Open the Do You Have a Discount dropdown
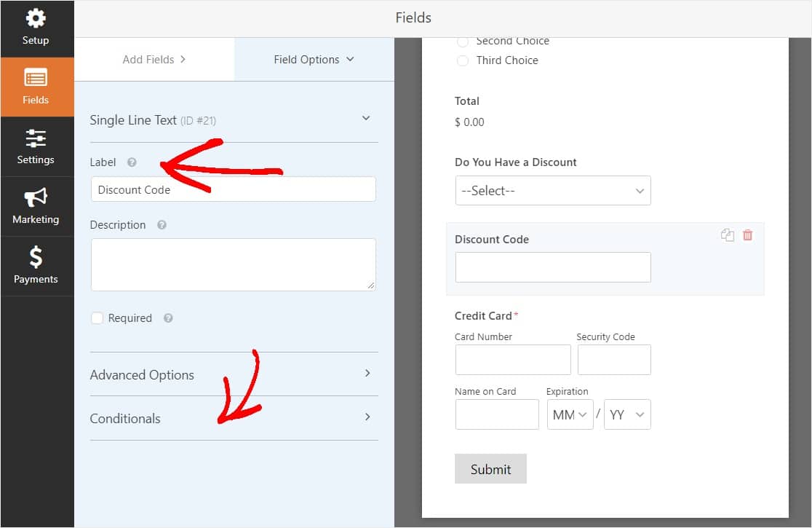 click(552, 190)
